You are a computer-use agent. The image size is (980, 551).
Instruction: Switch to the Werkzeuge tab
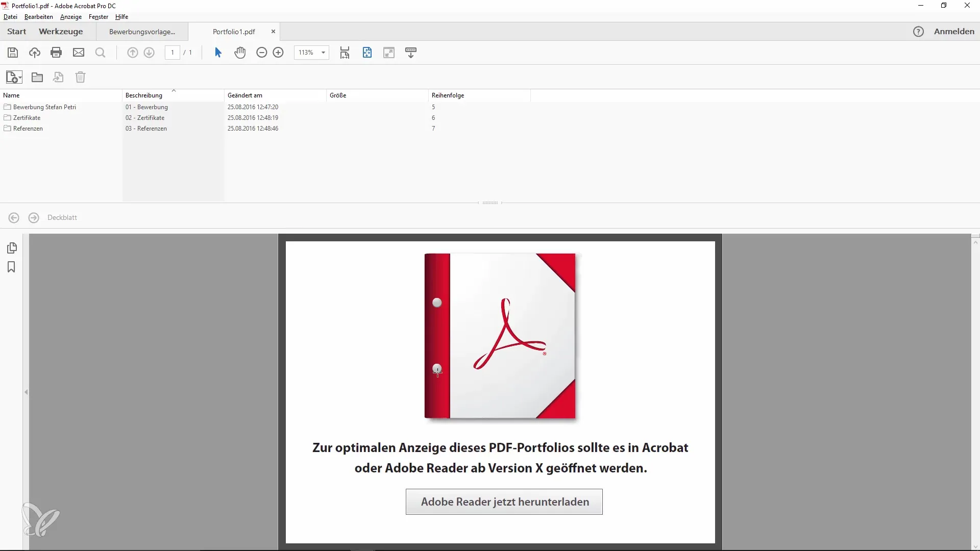tap(61, 32)
